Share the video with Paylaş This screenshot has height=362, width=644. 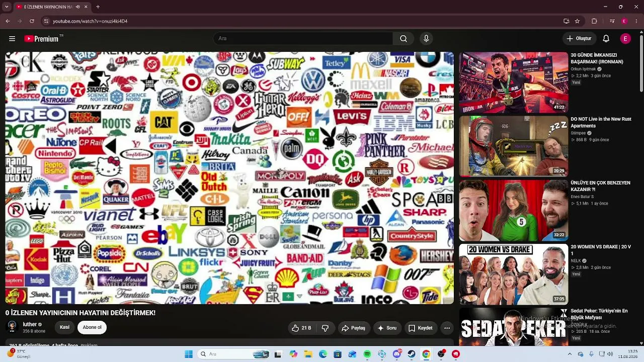(x=353, y=328)
